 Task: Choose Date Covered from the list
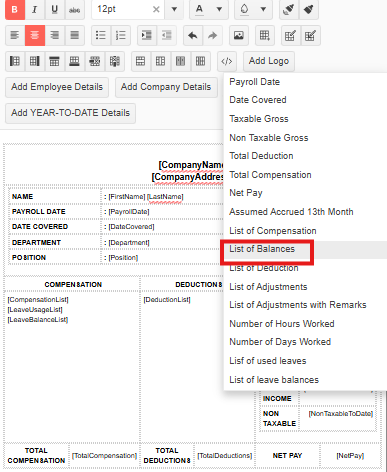pyautogui.click(x=258, y=100)
